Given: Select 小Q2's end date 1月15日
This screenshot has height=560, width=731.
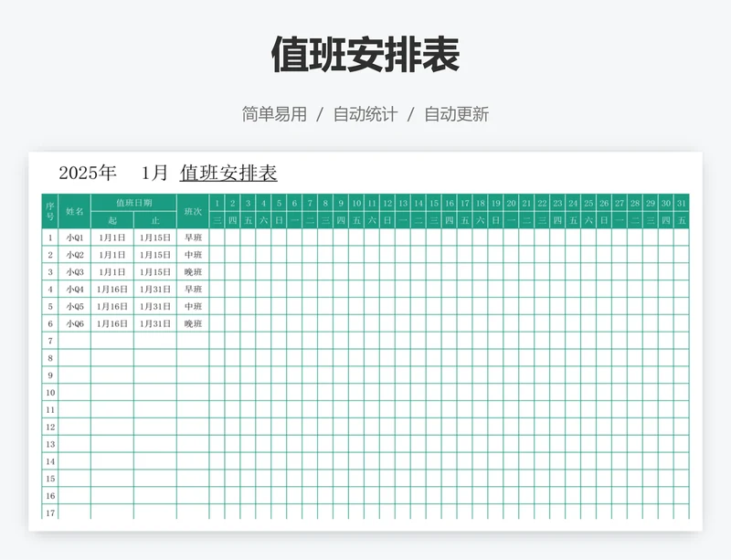Looking at the screenshot, I should click(x=155, y=255).
